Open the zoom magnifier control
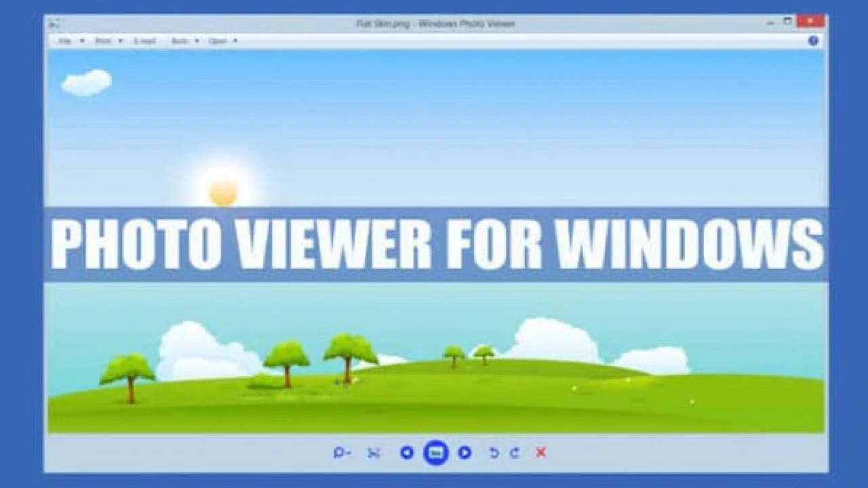The image size is (868, 488). 342,453
